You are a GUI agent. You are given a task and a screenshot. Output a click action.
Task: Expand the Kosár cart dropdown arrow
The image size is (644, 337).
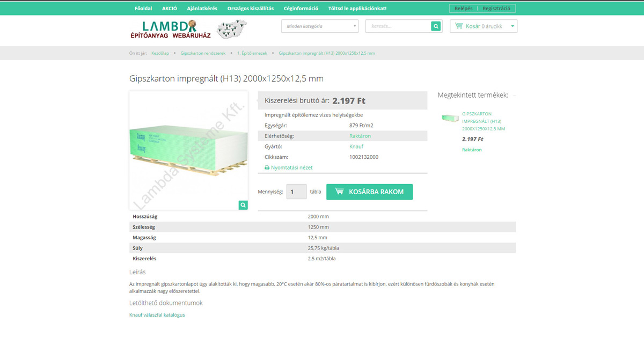pos(513,26)
